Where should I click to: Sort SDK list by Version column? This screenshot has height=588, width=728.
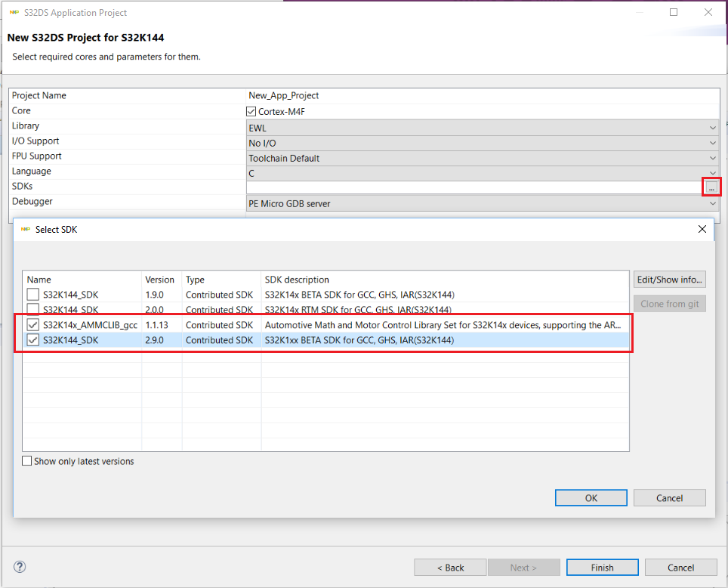click(161, 280)
